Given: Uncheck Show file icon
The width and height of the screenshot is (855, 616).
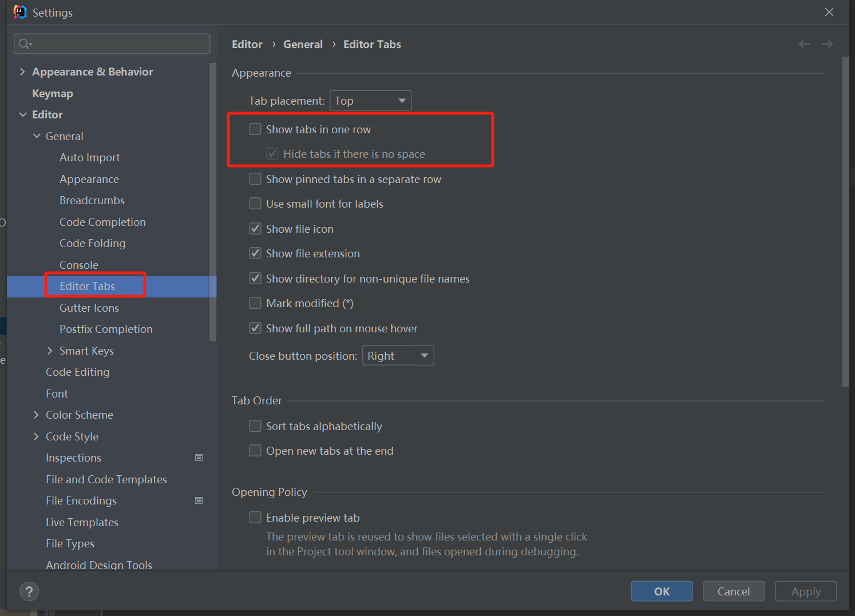Looking at the screenshot, I should (x=255, y=229).
